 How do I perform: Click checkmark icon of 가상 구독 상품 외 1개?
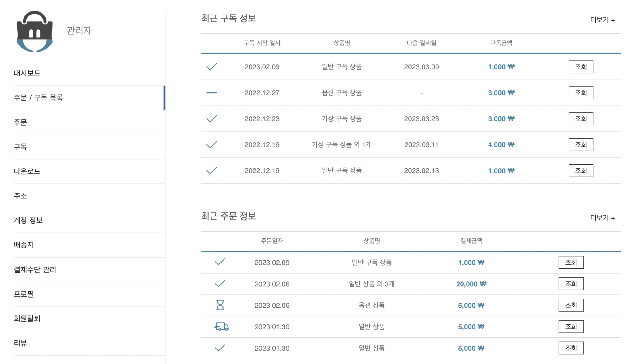tap(212, 145)
